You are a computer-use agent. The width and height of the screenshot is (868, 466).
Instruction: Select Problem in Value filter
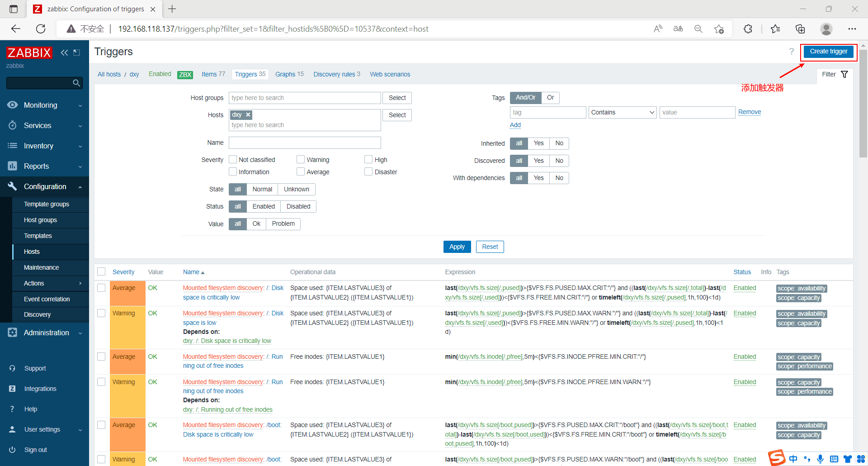pos(283,224)
